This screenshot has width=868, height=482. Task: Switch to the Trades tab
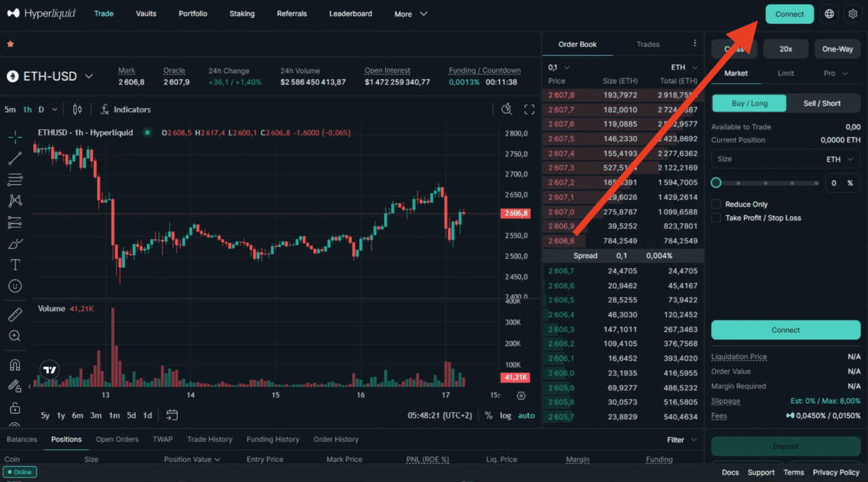point(648,44)
